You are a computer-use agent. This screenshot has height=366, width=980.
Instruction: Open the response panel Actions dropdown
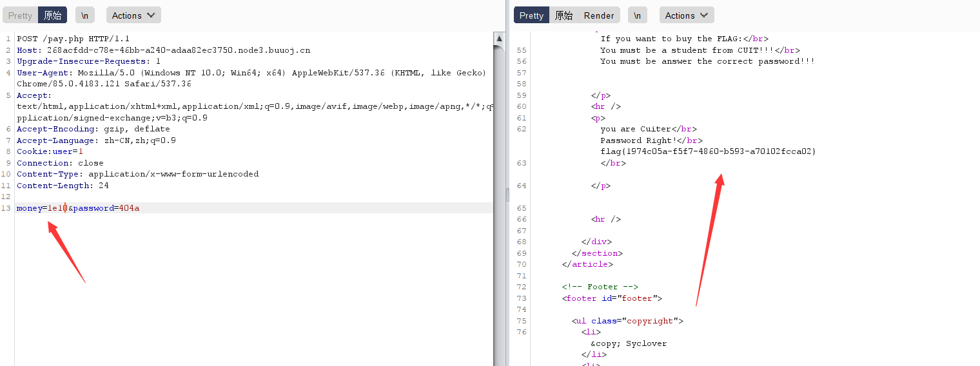(x=687, y=15)
